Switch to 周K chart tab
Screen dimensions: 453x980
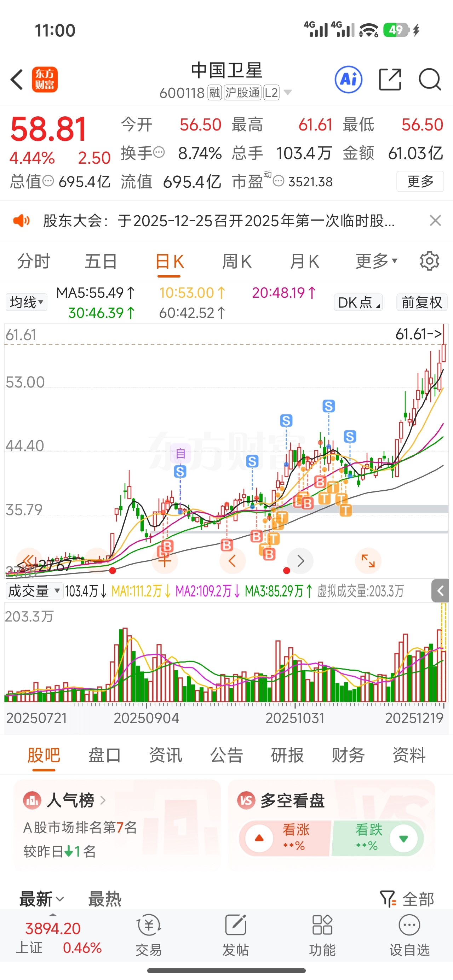pos(237,261)
